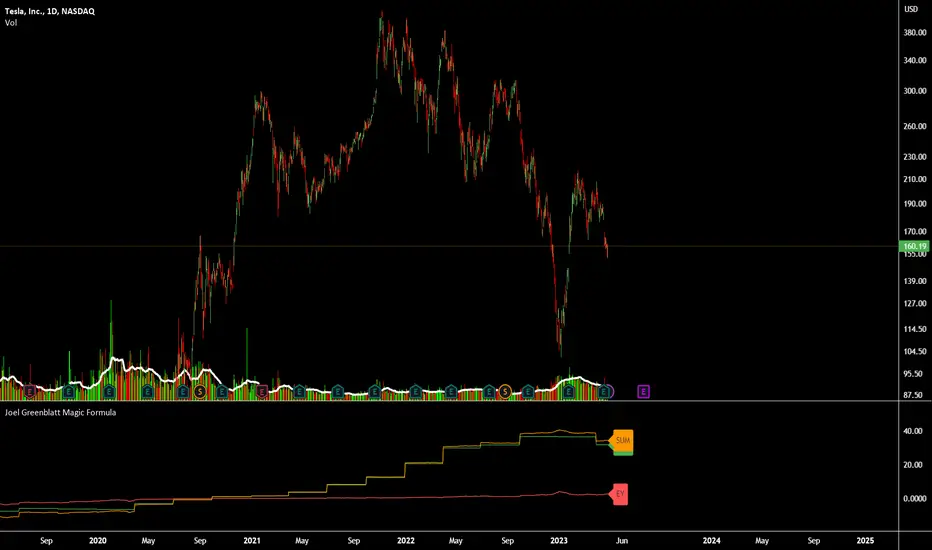Image resolution: width=932 pixels, height=550 pixels.
Task: Click the 170.00 price axis label
Action: 915,231
